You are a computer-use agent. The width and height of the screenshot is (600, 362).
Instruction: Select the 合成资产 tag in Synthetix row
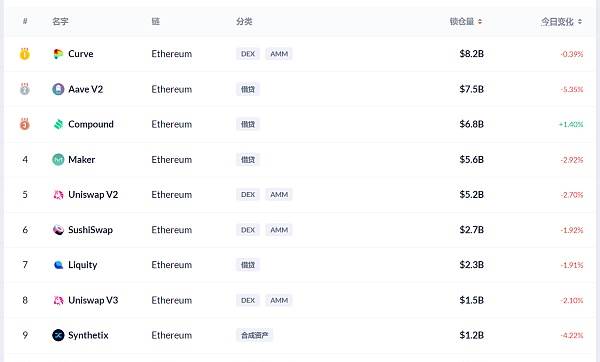[254, 335]
